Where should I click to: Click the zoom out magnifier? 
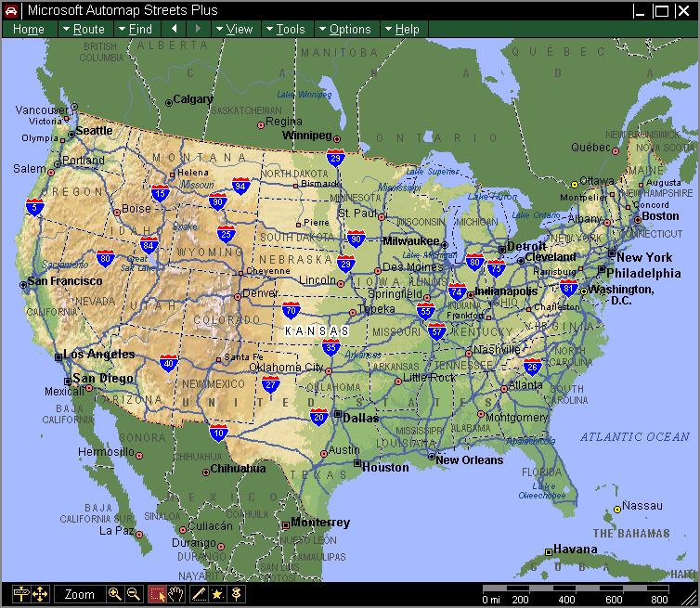(134, 594)
